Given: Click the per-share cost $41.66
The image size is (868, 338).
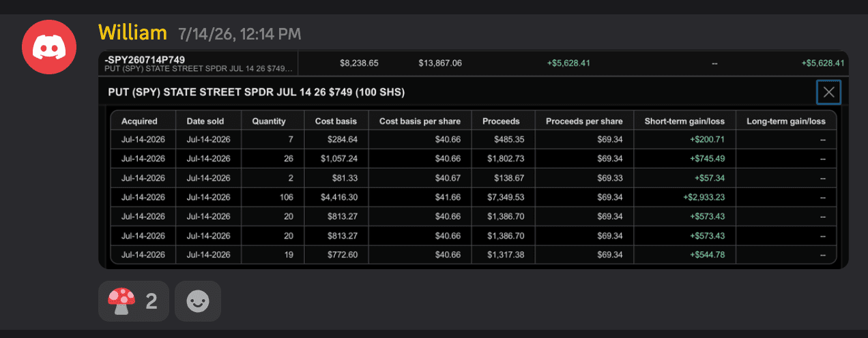Looking at the screenshot, I should (448, 198).
